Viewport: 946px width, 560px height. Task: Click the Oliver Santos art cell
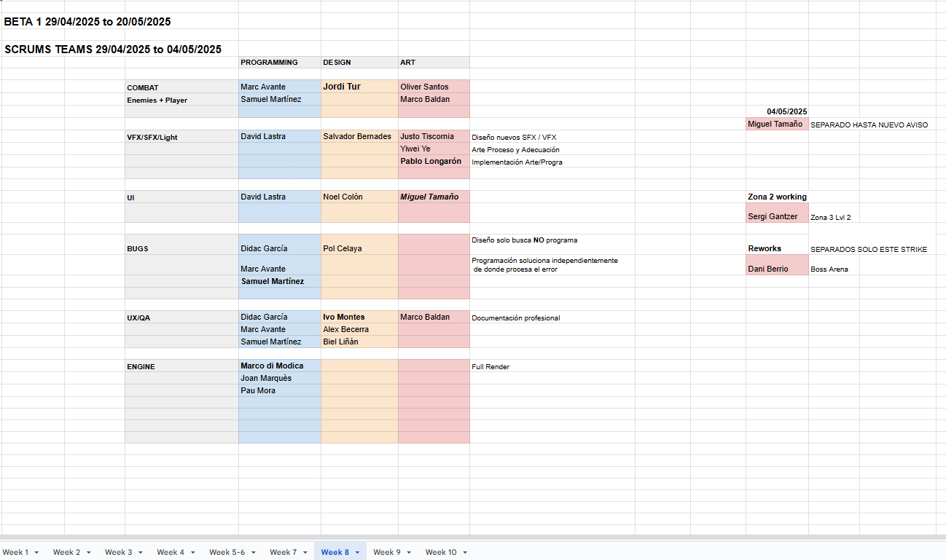tap(433, 87)
